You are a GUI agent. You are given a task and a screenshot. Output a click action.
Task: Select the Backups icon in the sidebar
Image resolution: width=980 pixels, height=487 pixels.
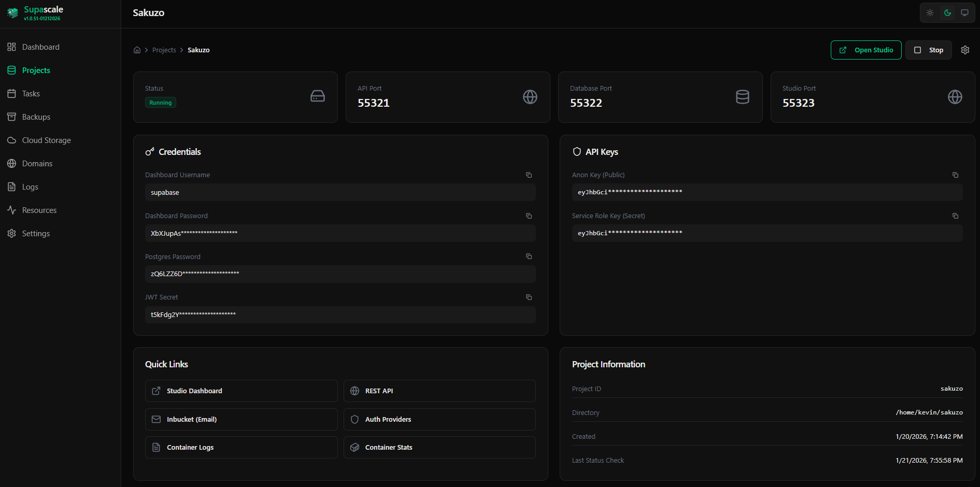[11, 117]
